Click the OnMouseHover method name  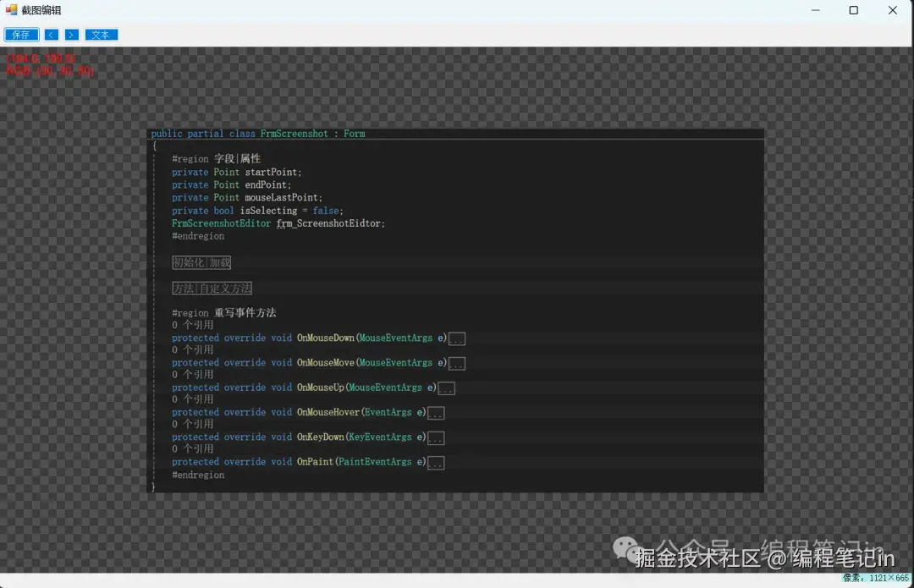[328, 412]
